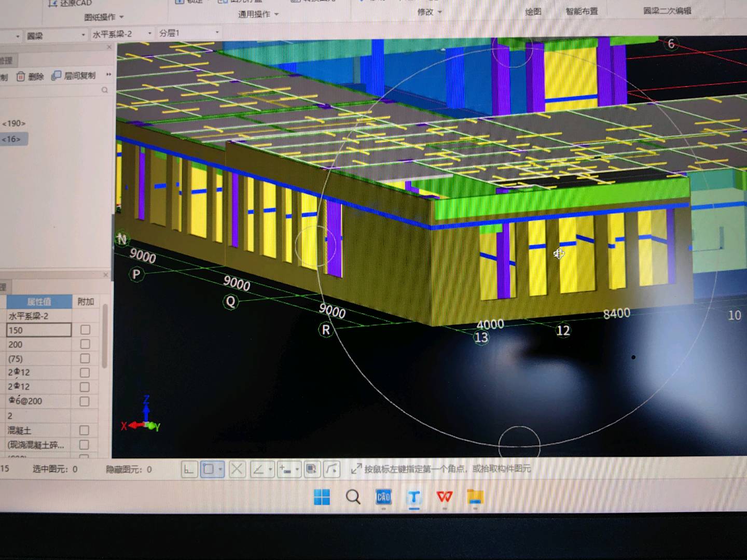The height and width of the screenshot is (560, 747).
Task: Open the 通用操作 ribbon group menu
Action: point(258,14)
